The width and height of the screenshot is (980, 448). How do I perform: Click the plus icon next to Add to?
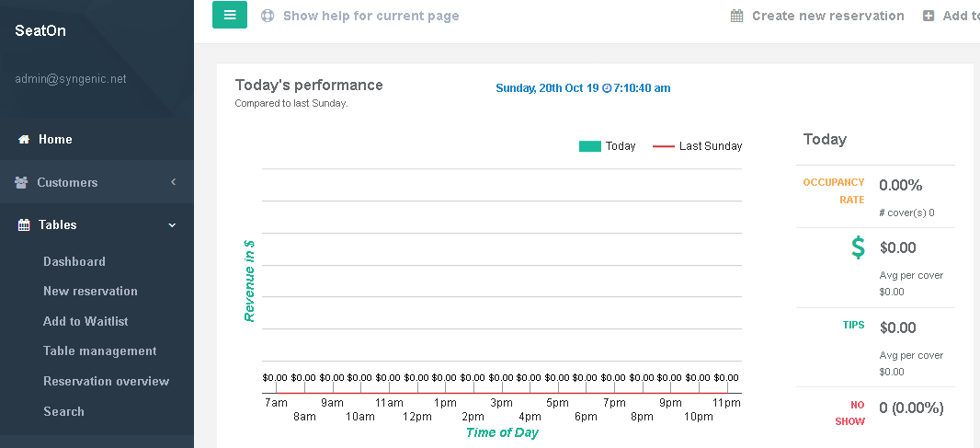(x=929, y=16)
